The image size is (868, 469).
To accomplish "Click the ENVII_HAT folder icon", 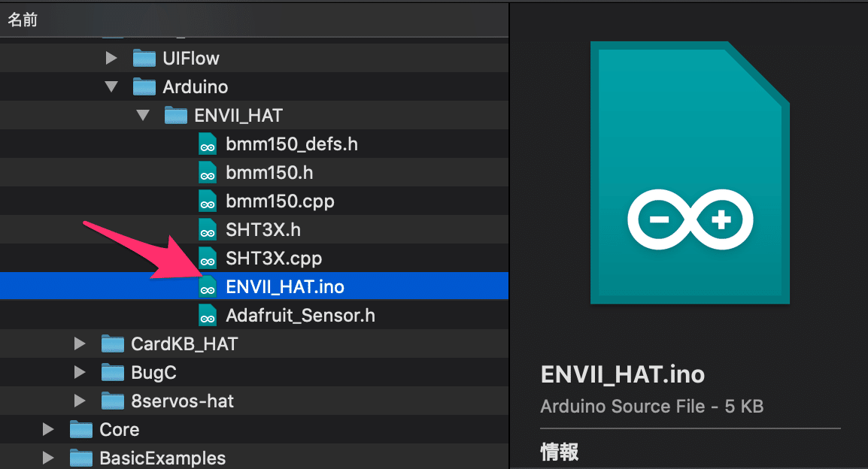I will pyautogui.click(x=175, y=116).
